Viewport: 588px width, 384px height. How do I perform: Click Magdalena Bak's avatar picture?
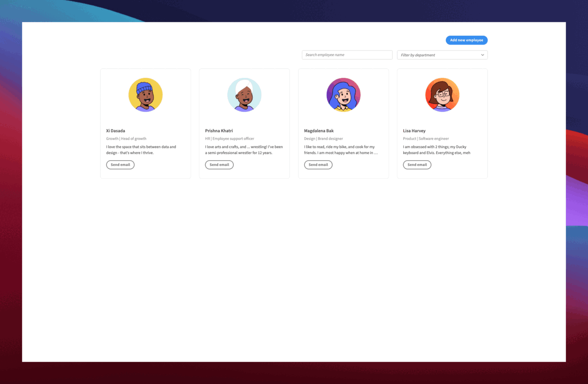pyautogui.click(x=343, y=95)
